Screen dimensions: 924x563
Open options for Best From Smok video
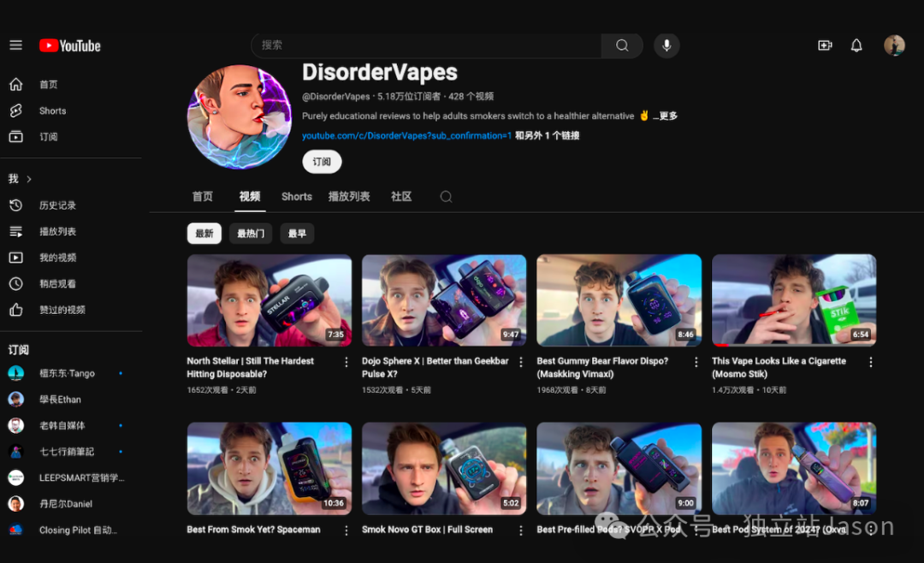click(x=346, y=530)
